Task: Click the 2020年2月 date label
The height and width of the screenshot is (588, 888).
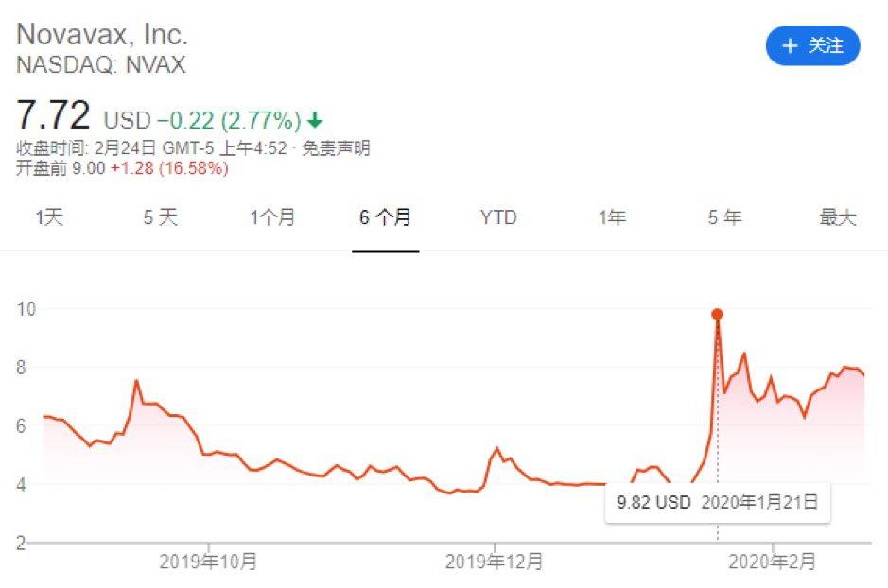Action: (773, 562)
